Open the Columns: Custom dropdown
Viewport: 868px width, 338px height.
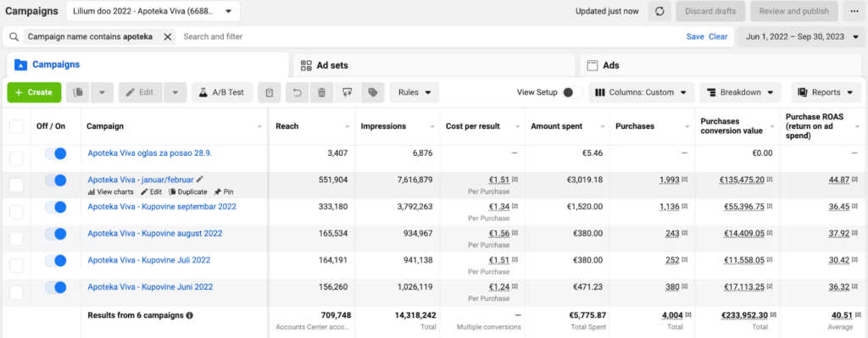pyautogui.click(x=642, y=92)
